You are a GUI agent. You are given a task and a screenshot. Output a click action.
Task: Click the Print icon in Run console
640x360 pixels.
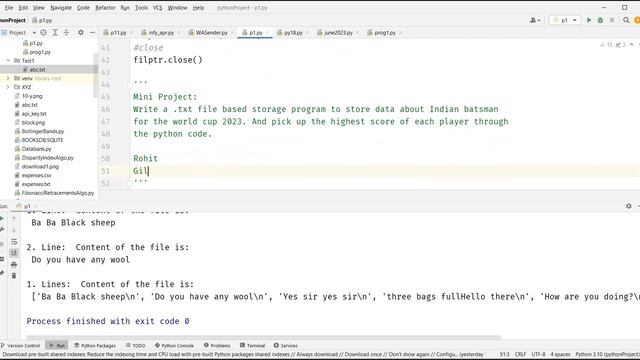point(14,264)
